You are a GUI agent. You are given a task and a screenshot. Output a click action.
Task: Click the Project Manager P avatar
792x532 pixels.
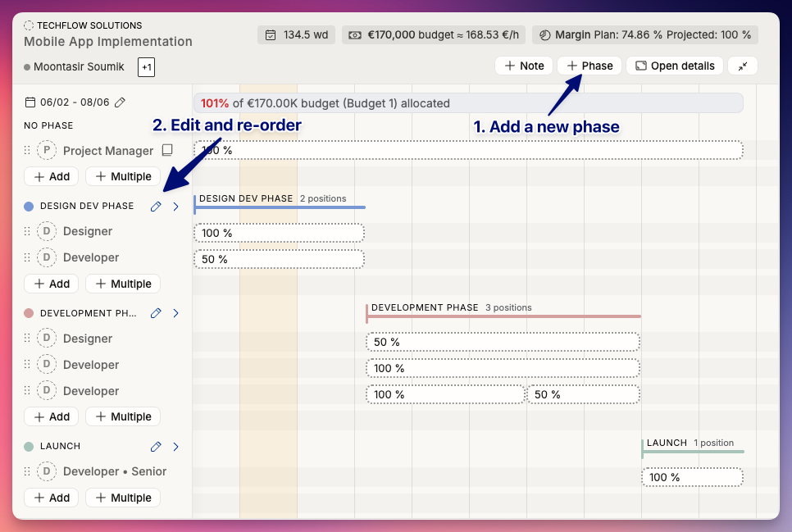pyautogui.click(x=47, y=150)
